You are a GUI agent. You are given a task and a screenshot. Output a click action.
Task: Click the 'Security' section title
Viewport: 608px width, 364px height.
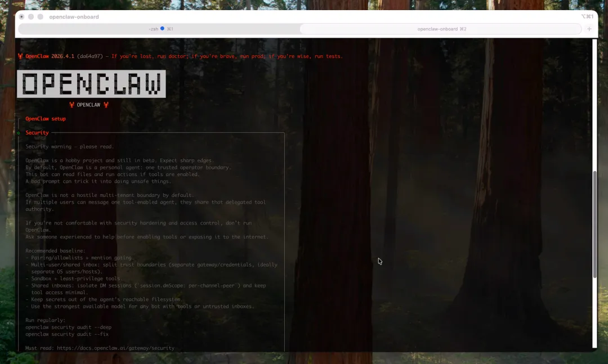click(37, 133)
